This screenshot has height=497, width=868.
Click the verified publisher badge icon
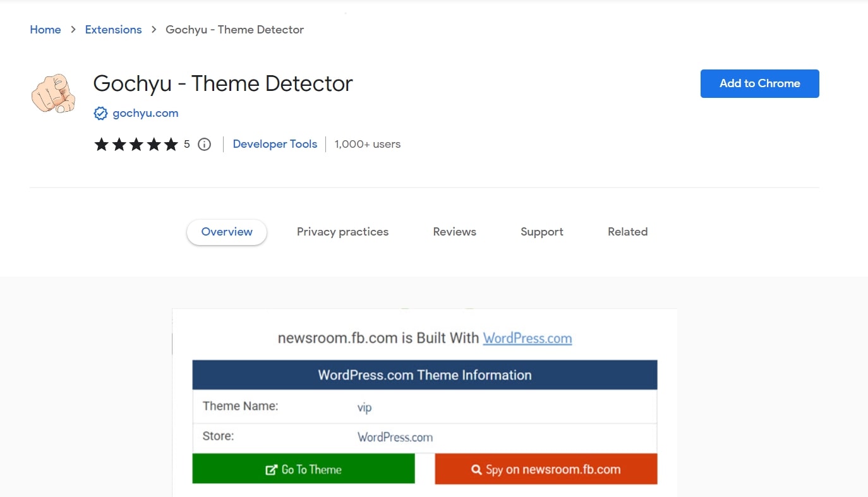[x=100, y=113]
